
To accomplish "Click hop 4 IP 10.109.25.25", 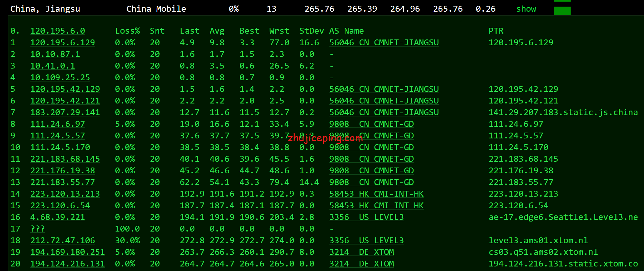I will (x=60, y=78).
